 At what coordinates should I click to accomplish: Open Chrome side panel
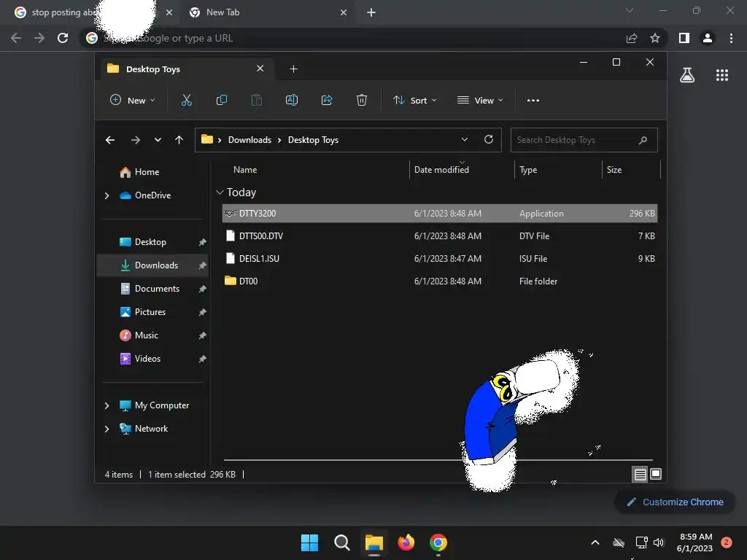[x=684, y=38]
